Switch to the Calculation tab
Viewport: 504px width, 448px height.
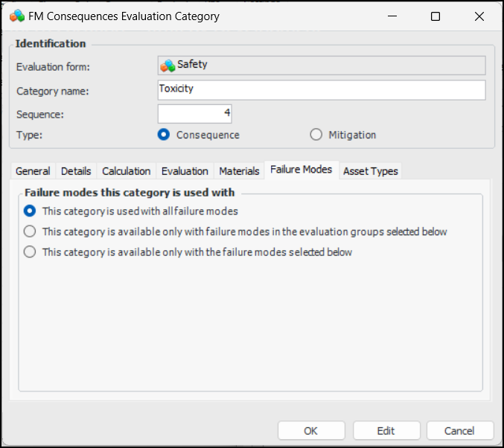click(127, 171)
